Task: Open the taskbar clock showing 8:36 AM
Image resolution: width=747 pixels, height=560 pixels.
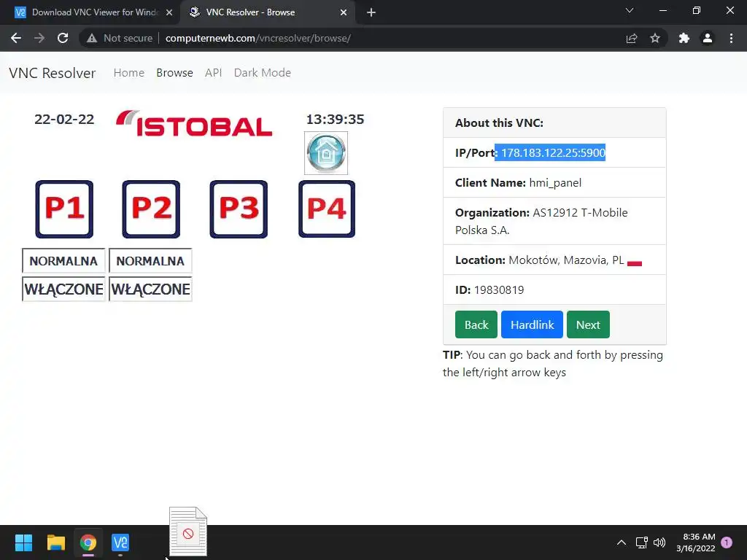Action: coord(696,542)
